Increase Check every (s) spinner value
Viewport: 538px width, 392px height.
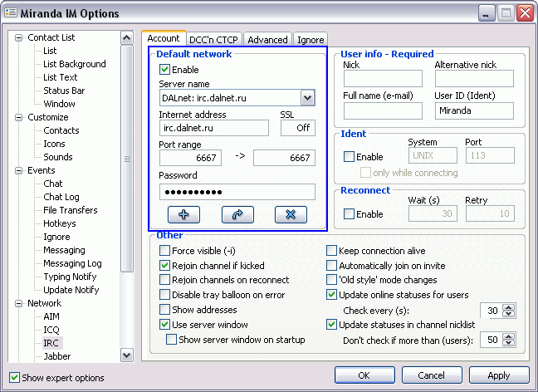(508, 307)
